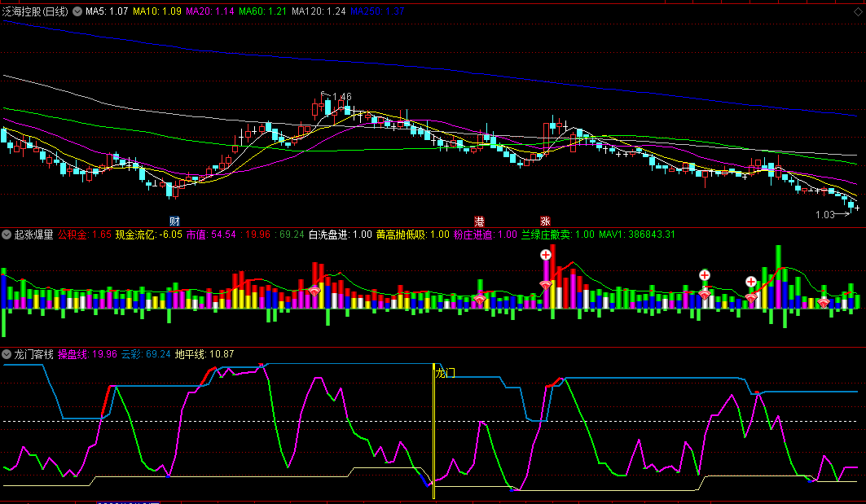Screen dimensions: 866x504
Task: Click the red gem directly below the first plus icon
Action: tap(546, 286)
